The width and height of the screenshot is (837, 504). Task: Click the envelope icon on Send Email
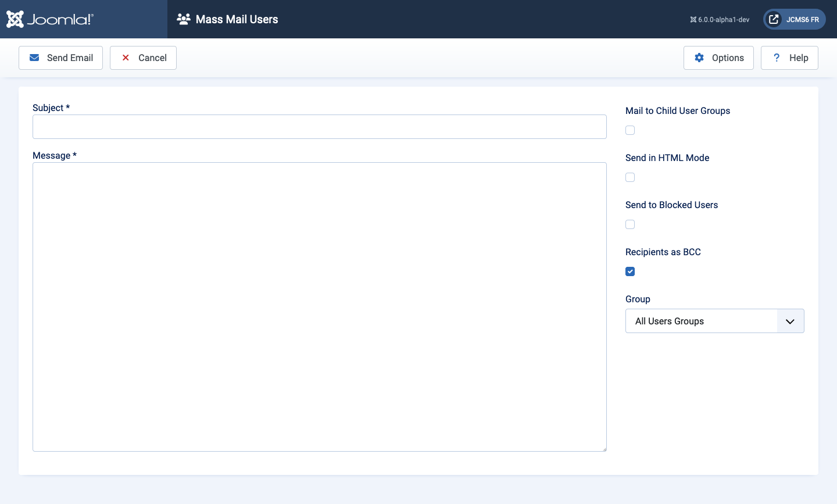pos(34,58)
